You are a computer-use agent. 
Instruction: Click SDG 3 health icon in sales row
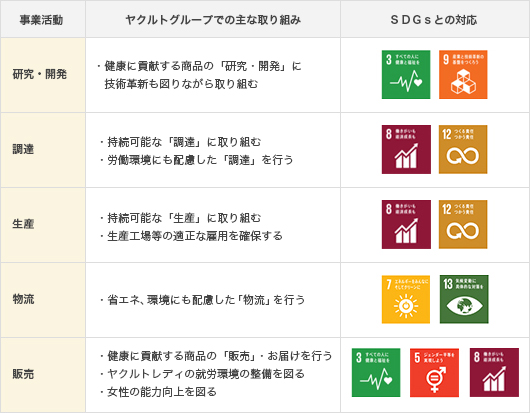(x=376, y=372)
